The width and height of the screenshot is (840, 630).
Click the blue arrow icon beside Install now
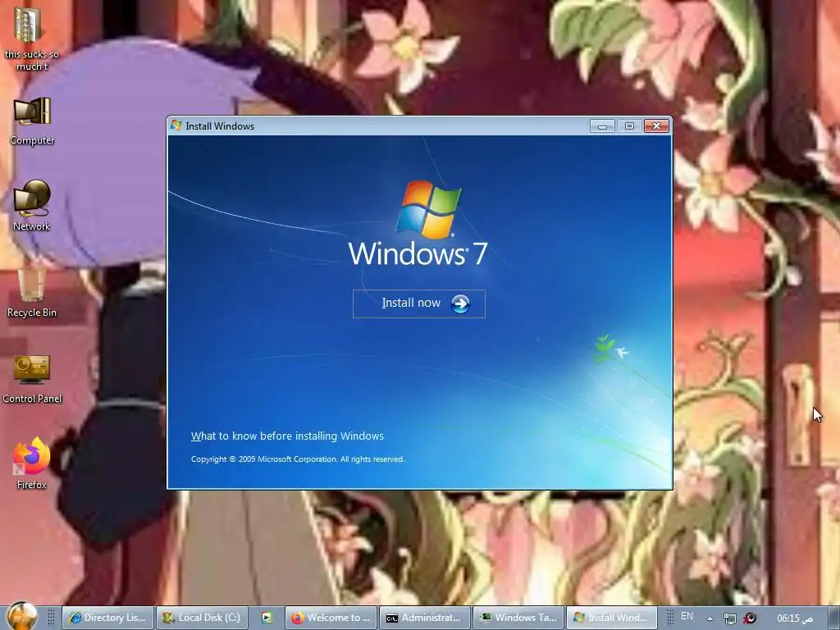coord(460,304)
